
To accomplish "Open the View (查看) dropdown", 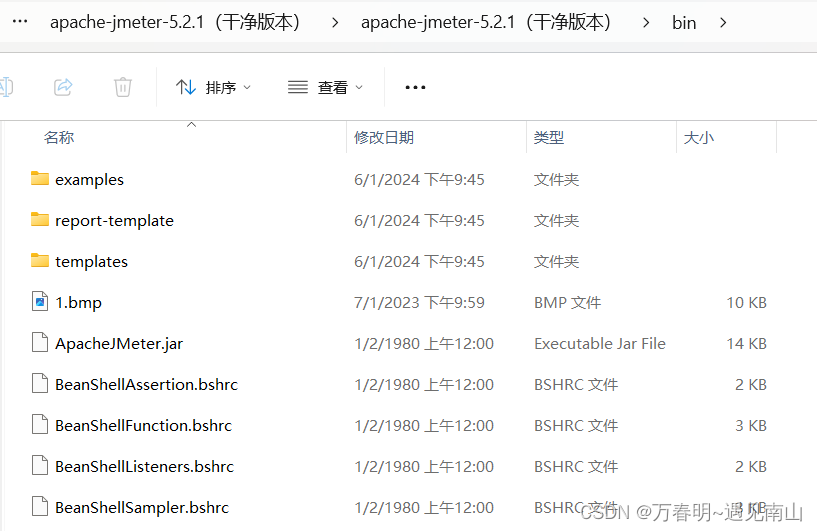I will [x=325, y=88].
